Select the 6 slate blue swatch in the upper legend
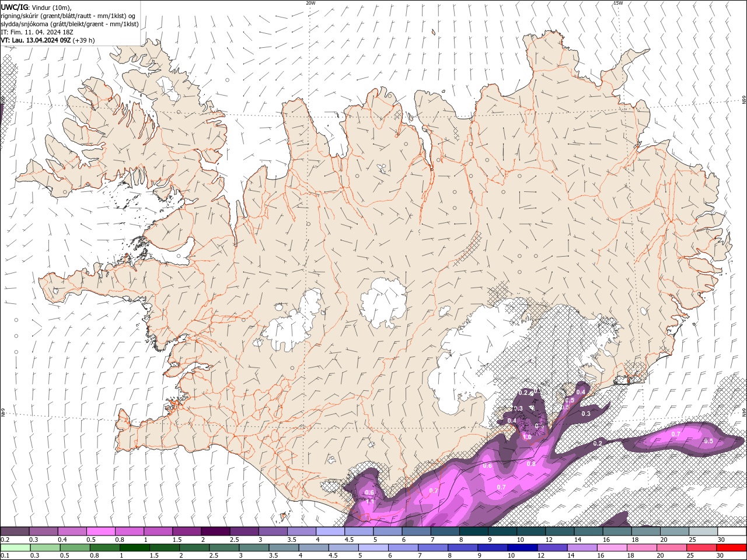Screen dimensions: 747x560 tap(417, 531)
